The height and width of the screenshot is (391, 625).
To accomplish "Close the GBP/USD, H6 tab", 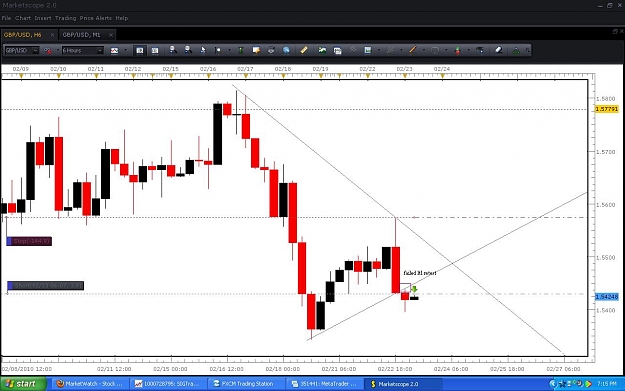I will click(x=52, y=35).
